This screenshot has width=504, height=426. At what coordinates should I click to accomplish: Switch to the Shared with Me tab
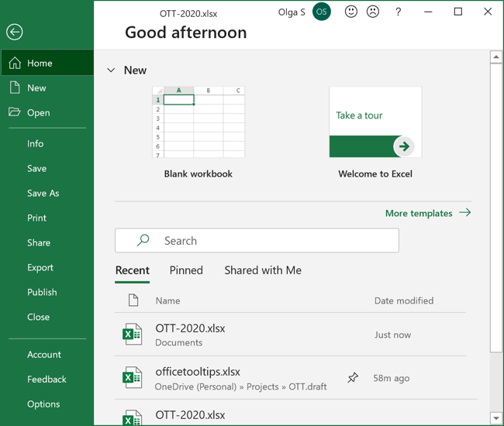(263, 270)
